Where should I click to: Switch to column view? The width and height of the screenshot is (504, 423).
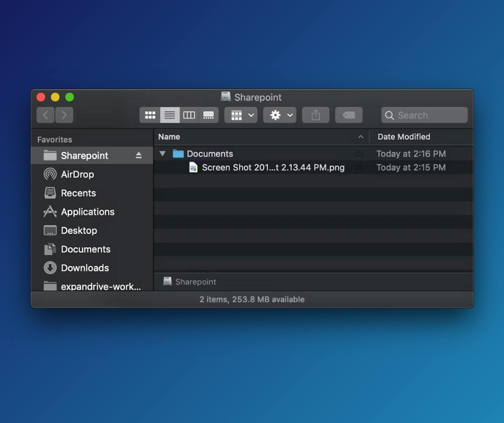coord(189,115)
